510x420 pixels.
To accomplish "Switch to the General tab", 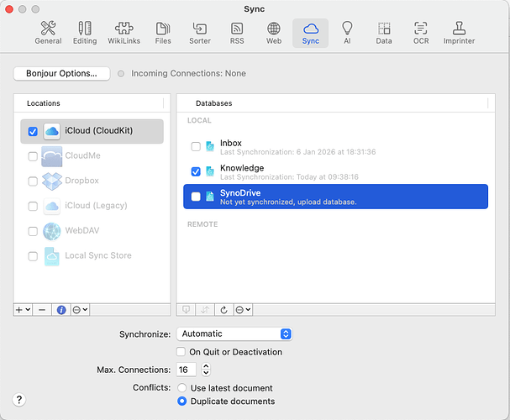I will pos(48,32).
